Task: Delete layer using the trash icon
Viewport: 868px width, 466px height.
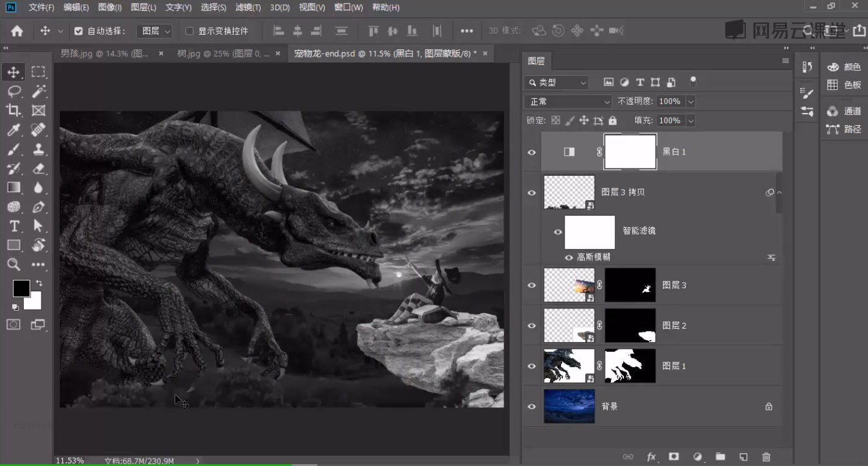Action: pyautogui.click(x=766, y=456)
